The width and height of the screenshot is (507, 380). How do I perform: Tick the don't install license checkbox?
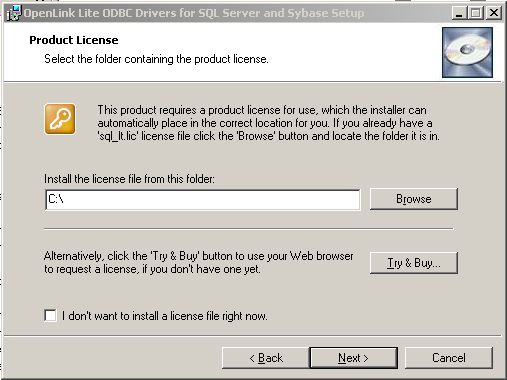tap(50, 315)
